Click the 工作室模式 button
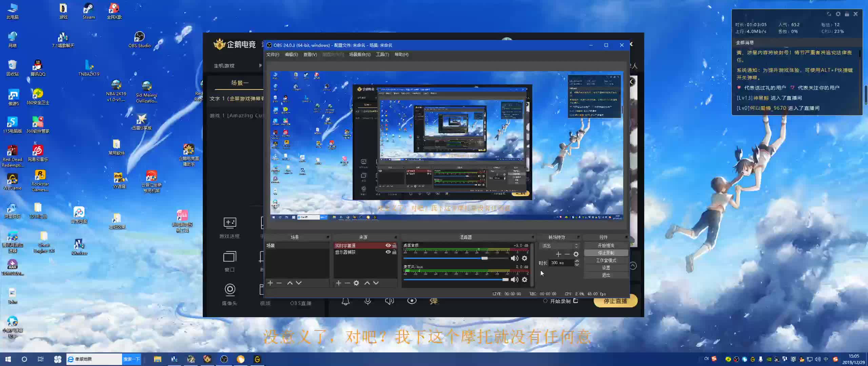The height and width of the screenshot is (366, 868). 606,260
